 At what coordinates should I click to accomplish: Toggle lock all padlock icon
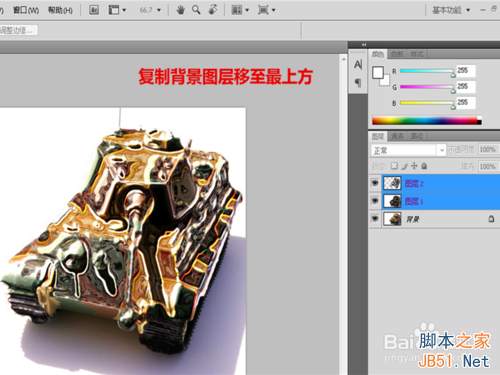click(x=424, y=166)
